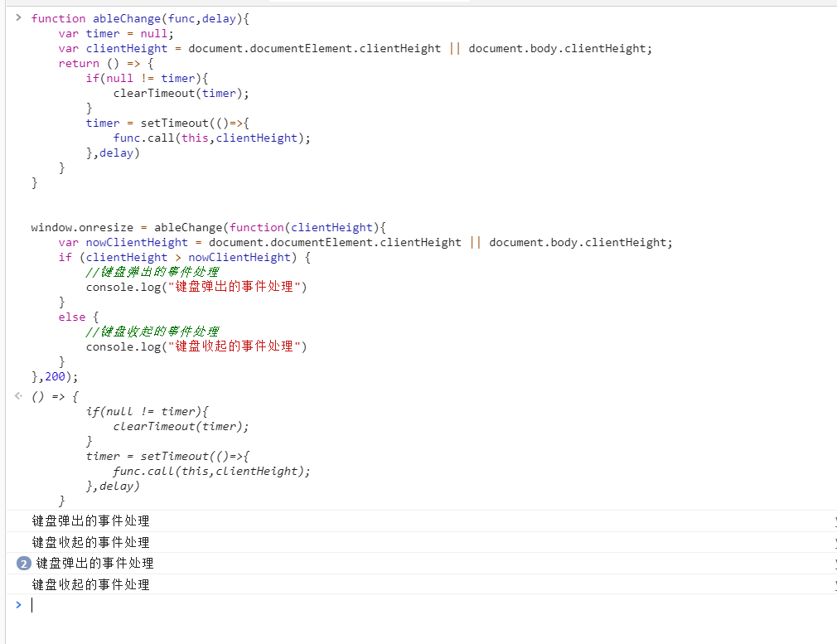The height and width of the screenshot is (644, 837).
Task: Click the 'else {' line
Action: pos(79,317)
